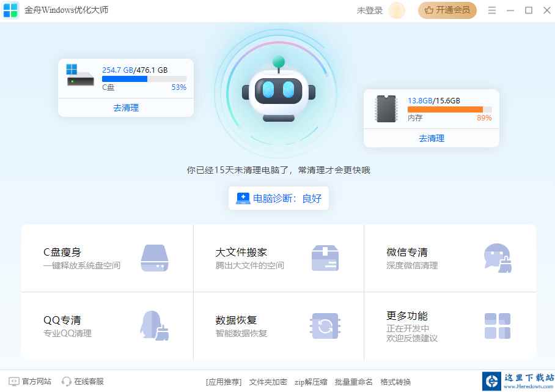Click the user avatar next to 未登录
Screen dimensions: 555x392
click(397, 10)
